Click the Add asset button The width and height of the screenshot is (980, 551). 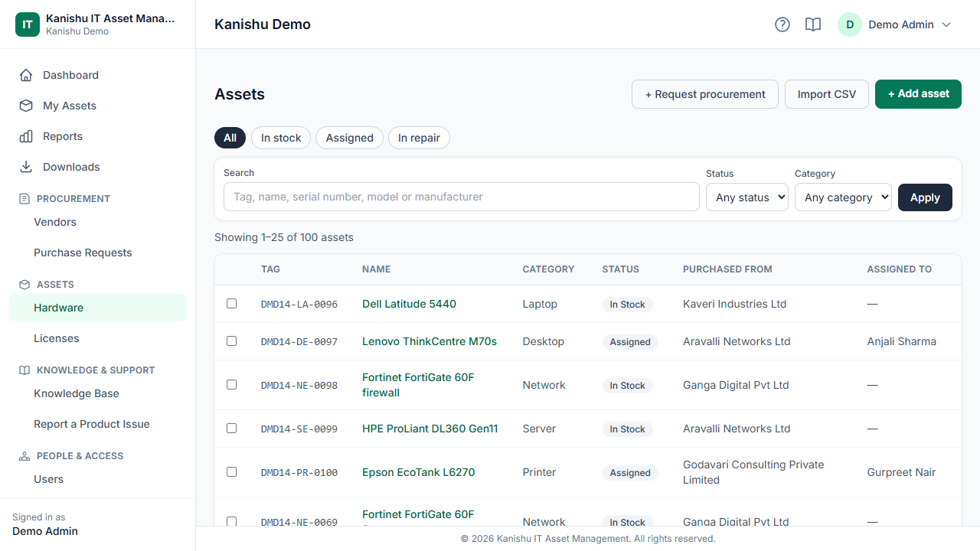918,93
